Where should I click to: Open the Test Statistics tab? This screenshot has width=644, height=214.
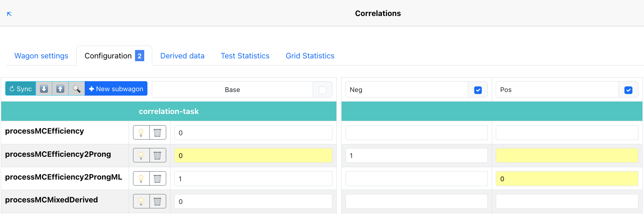(x=245, y=56)
